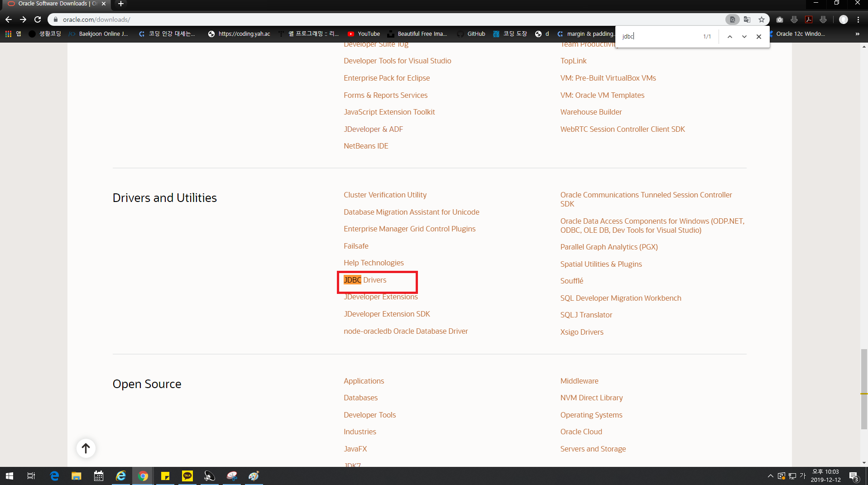The image size is (868, 485).
Task: Click the page vertical scrollbar thumb
Action: (x=864, y=389)
